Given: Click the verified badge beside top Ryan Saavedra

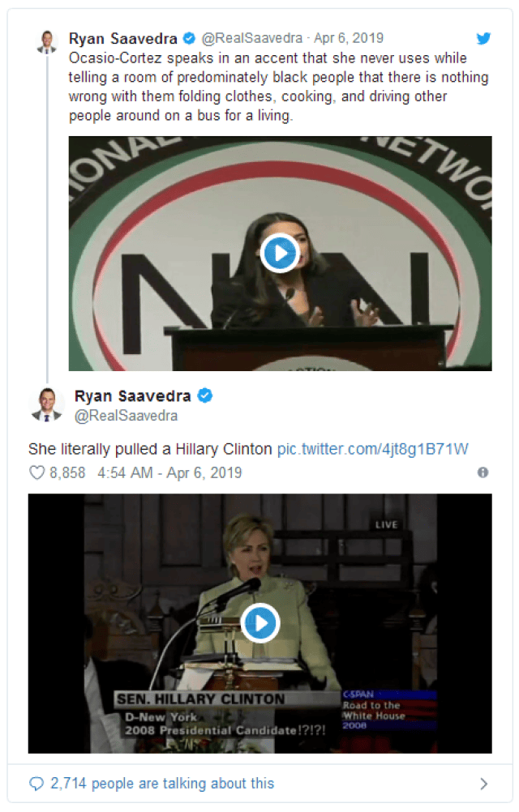Looking at the screenshot, I should [x=190, y=38].
